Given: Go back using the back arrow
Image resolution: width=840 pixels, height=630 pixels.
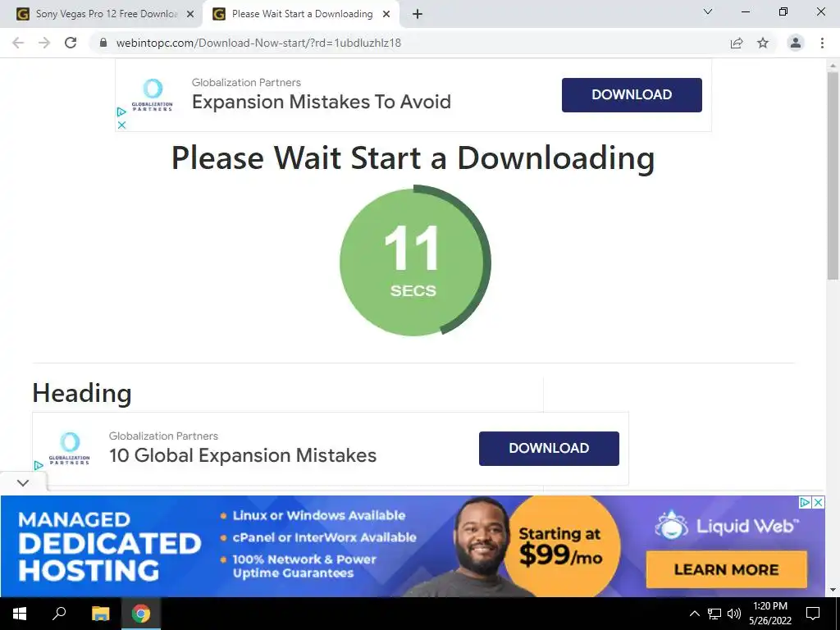Looking at the screenshot, I should 18,43.
